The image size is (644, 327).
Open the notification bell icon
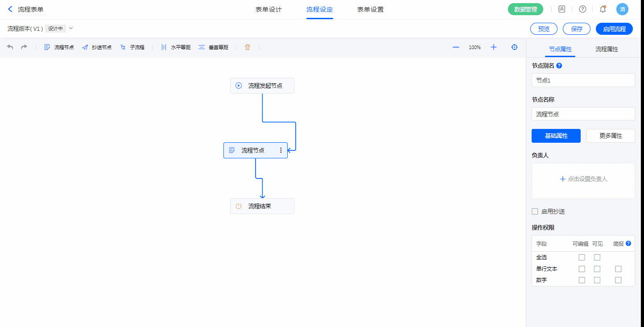pyautogui.click(x=603, y=9)
